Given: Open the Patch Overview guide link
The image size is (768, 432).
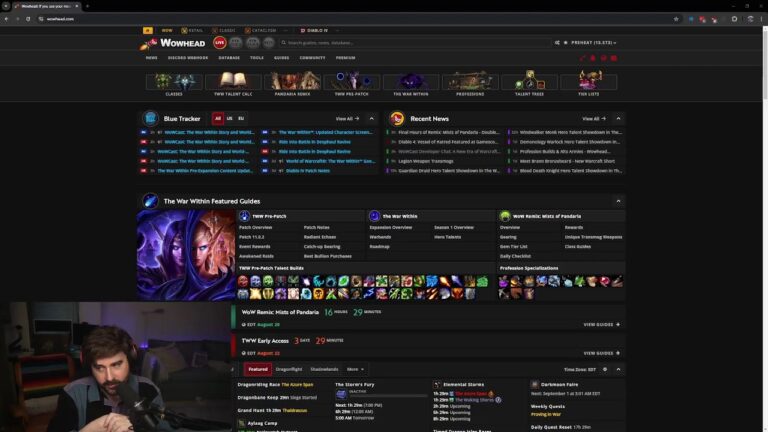Looking at the screenshot, I should (x=255, y=227).
